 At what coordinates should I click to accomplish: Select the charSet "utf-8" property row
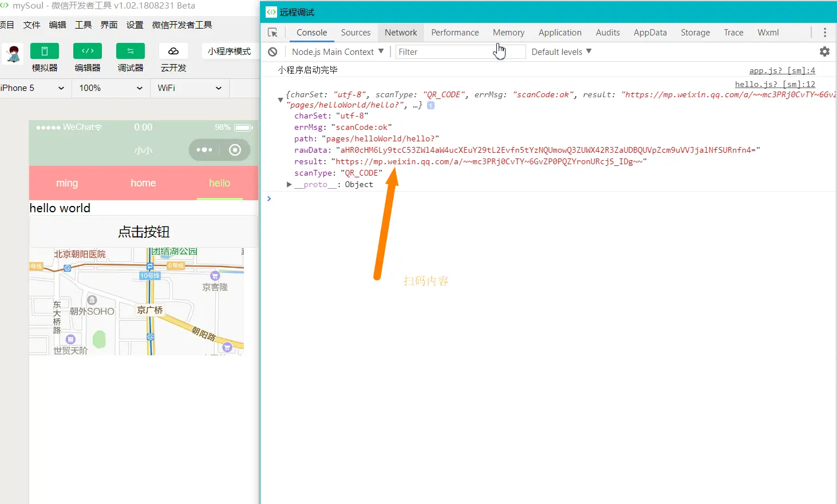point(331,116)
